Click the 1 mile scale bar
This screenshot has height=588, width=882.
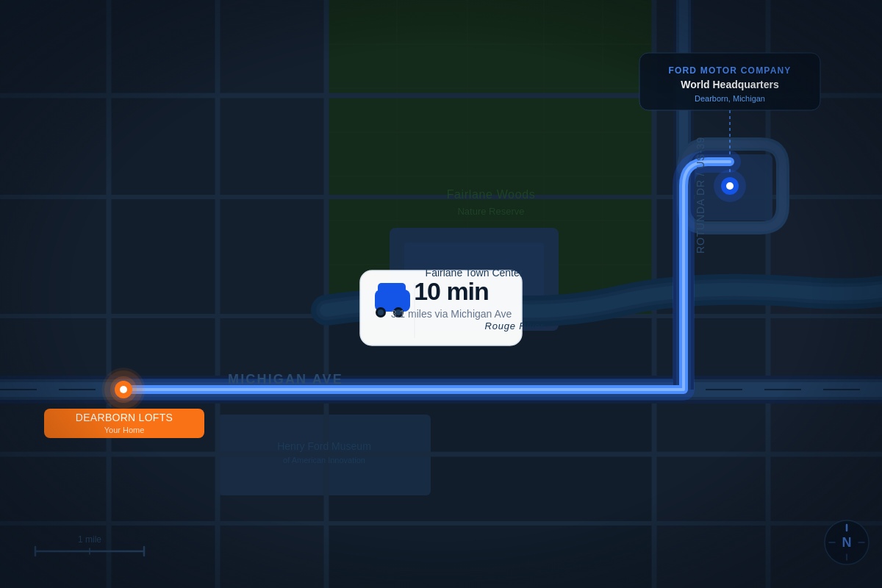[90, 551]
